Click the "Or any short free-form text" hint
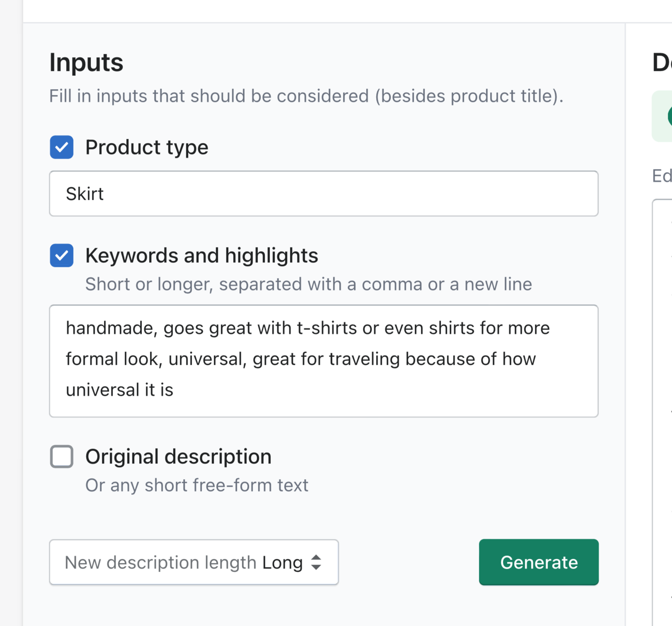Viewport: 672px width, 626px height. [197, 485]
